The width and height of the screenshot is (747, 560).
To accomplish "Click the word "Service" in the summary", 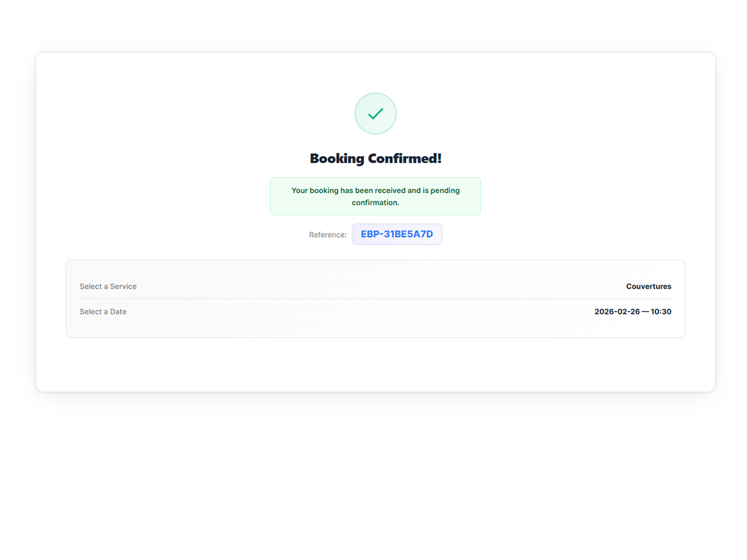I will [x=123, y=286].
